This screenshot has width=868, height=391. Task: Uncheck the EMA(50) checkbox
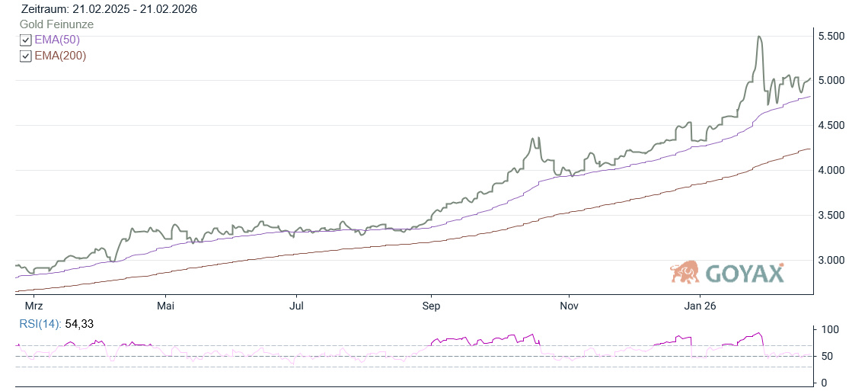[x=25, y=40]
